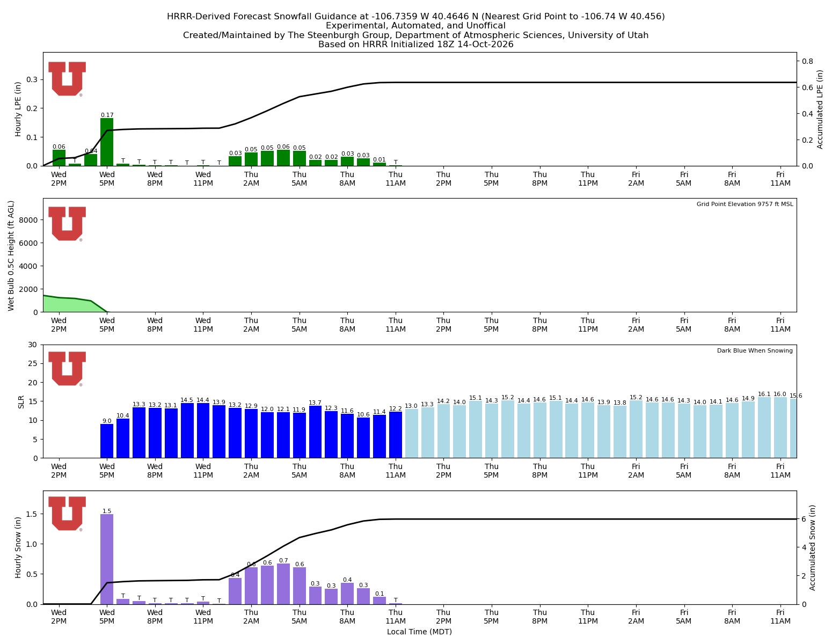
Task: Select the chart title line starting "HRRR-Derived Forecast Snowfall Guidance"
Action: 416,17
